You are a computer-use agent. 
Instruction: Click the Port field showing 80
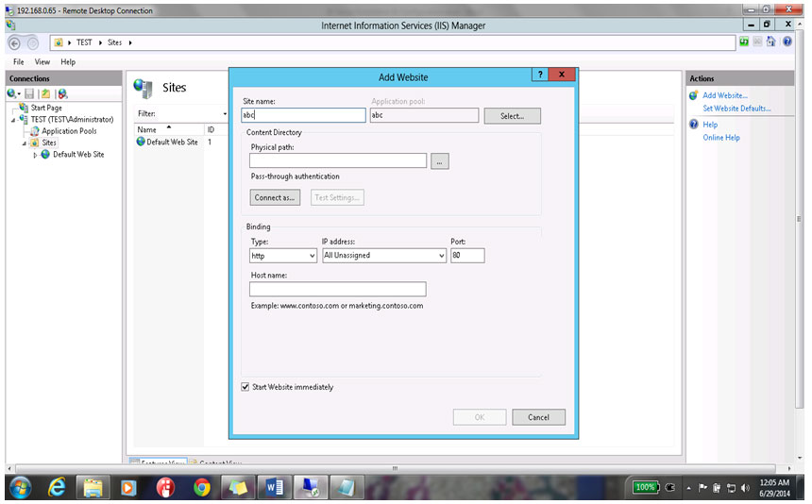tap(467, 256)
